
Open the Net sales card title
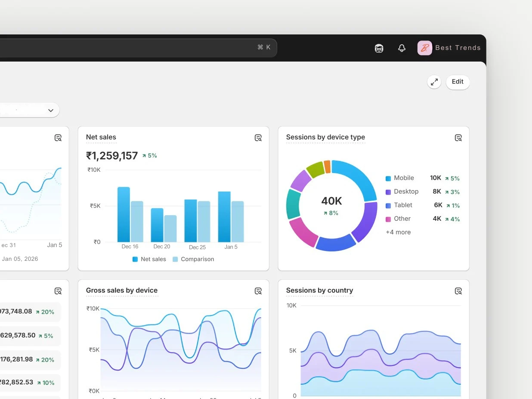coord(101,137)
